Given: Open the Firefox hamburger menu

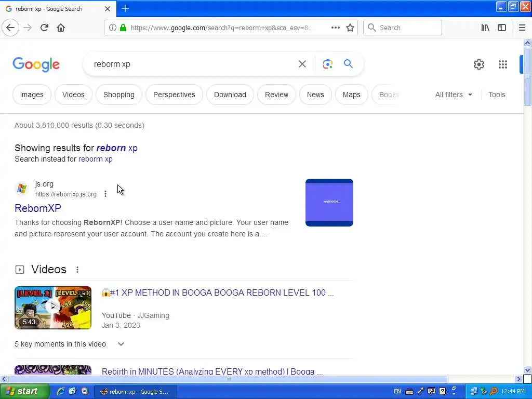Looking at the screenshot, I should (522, 28).
